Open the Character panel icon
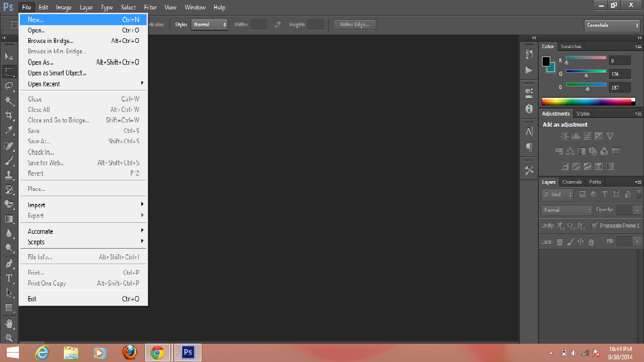Image resolution: width=644 pixels, height=362 pixels. (x=529, y=132)
